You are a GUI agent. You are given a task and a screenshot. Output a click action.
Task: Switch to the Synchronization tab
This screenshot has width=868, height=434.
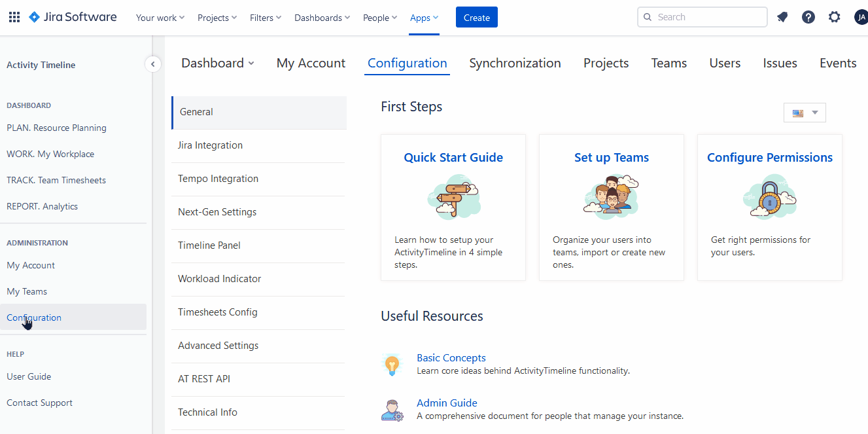pyautogui.click(x=515, y=63)
